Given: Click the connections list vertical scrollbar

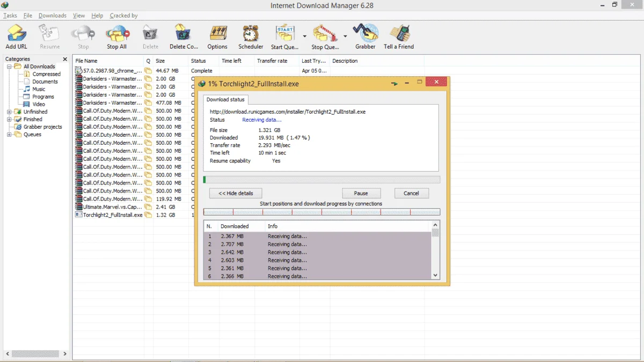Looking at the screenshot, I should pos(435,250).
